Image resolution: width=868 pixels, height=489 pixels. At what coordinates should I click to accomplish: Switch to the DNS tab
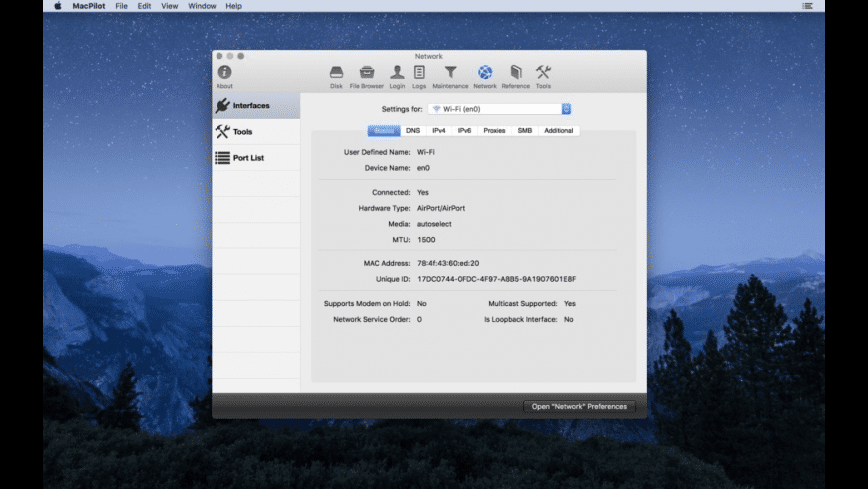[x=413, y=130]
